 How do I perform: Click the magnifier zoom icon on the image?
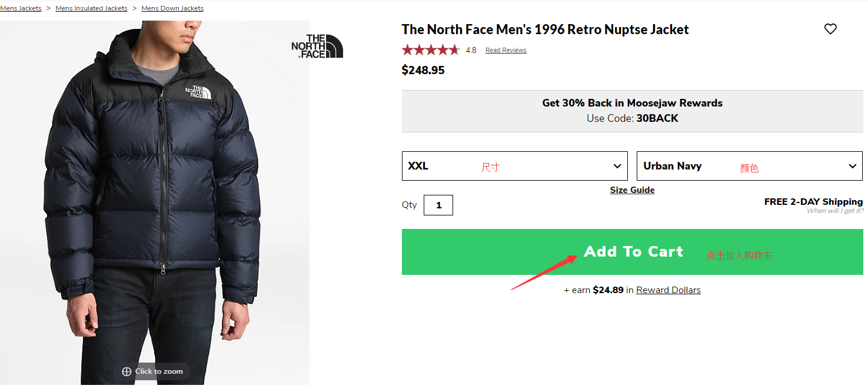click(x=127, y=371)
